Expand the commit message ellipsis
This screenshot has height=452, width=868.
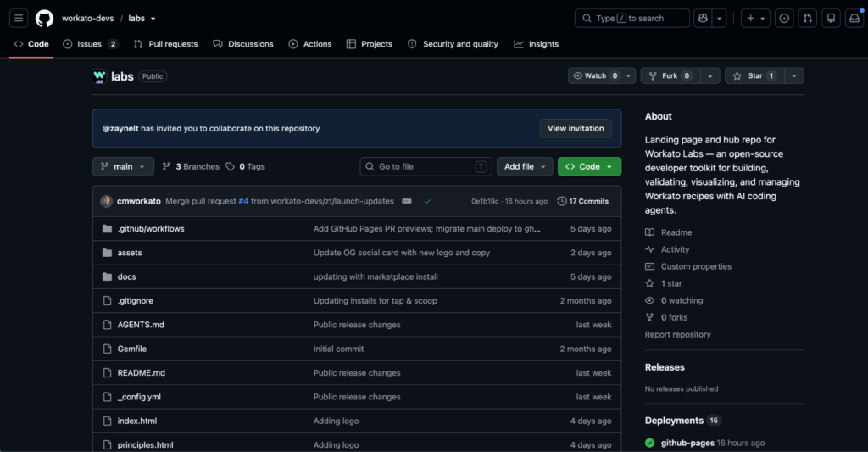pos(407,201)
